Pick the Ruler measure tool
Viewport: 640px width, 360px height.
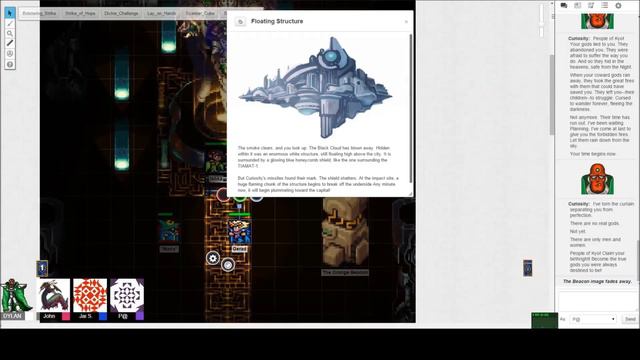10,43
